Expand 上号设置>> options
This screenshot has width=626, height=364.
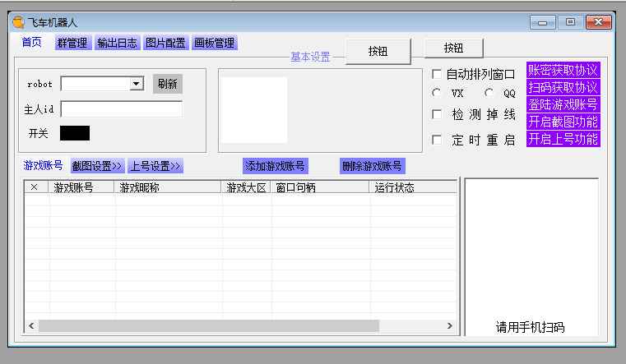[155, 166]
